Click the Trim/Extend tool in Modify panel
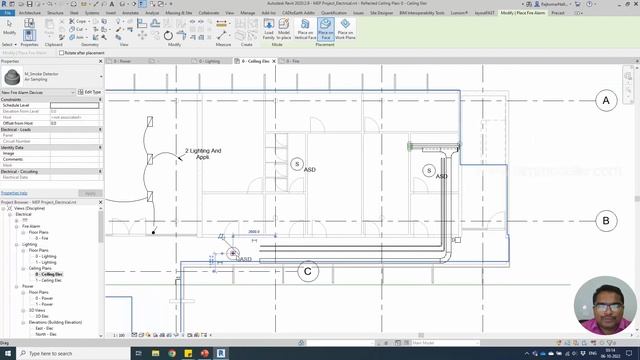 coord(181,36)
